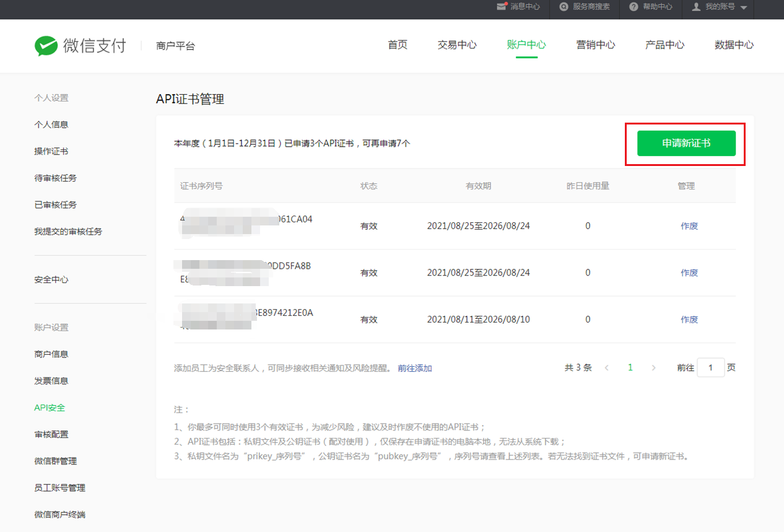The width and height of the screenshot is (784, 532).
Task: Click 有效 status for certificate ending 0DD5FA8B
Action: 369,273
